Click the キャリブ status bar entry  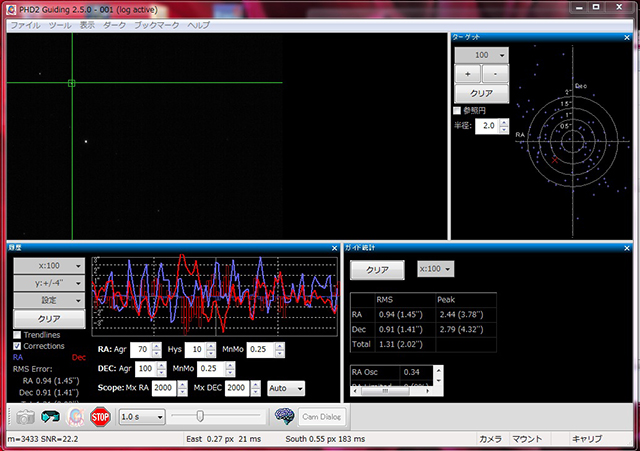coord(587,439)
